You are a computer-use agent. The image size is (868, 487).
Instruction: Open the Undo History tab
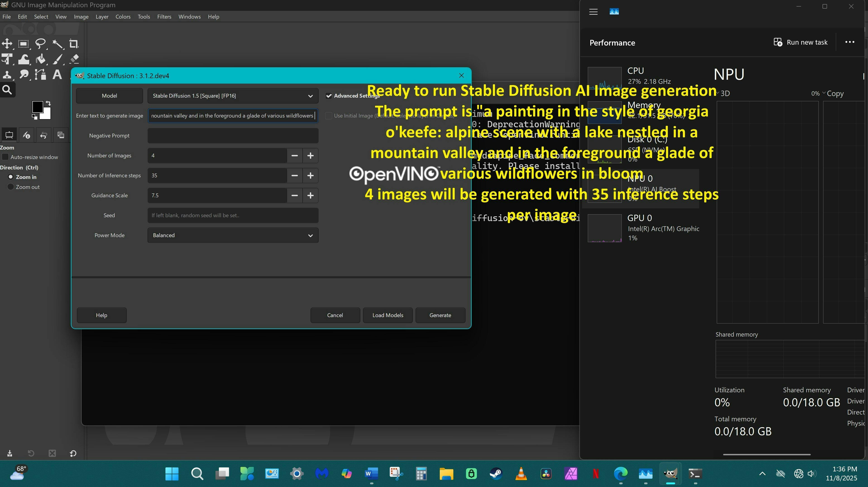click(43, 135)
